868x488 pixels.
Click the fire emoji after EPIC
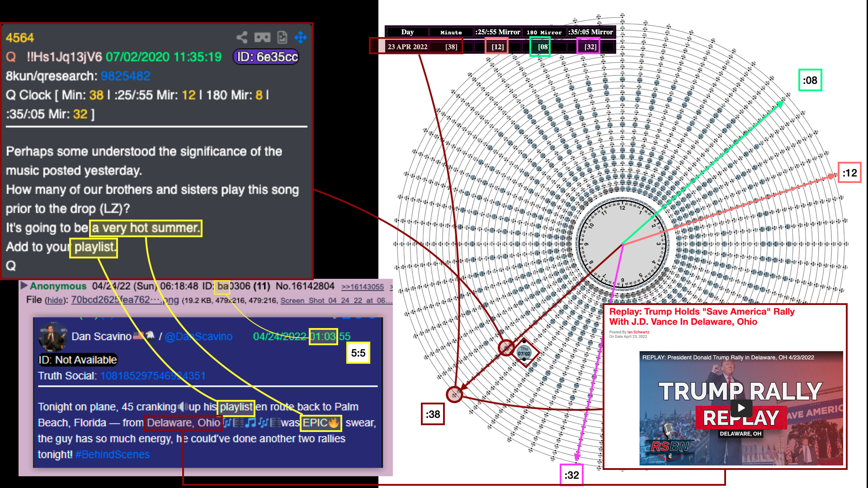[x=334, y=423]
